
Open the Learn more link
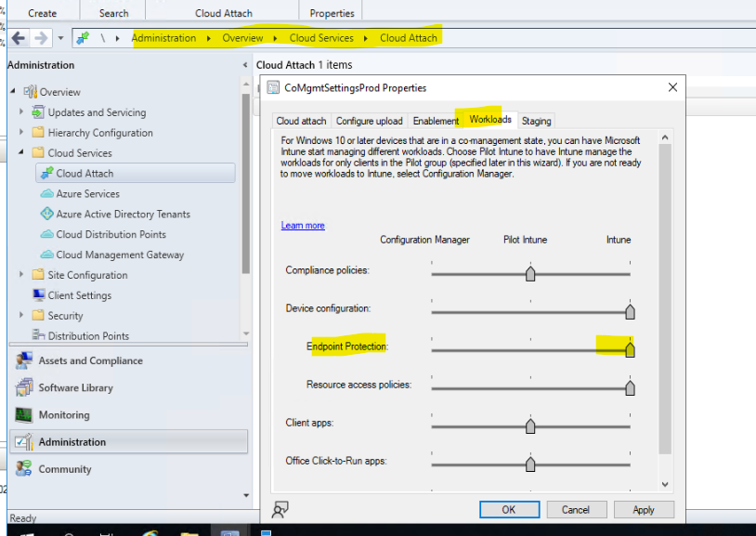tap(303, 226)
